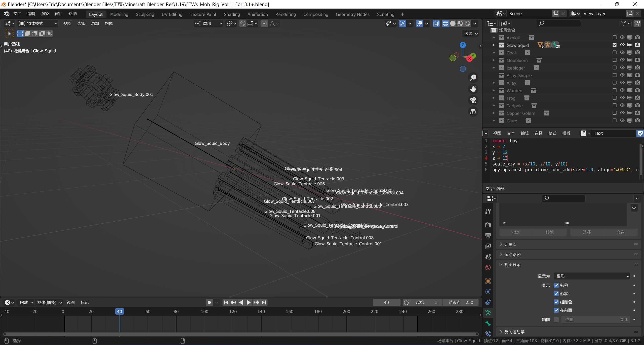Screen dimensions: 644x345
Task: Click the zoom view magnifier icon
Action: click(x=473, y=77)
